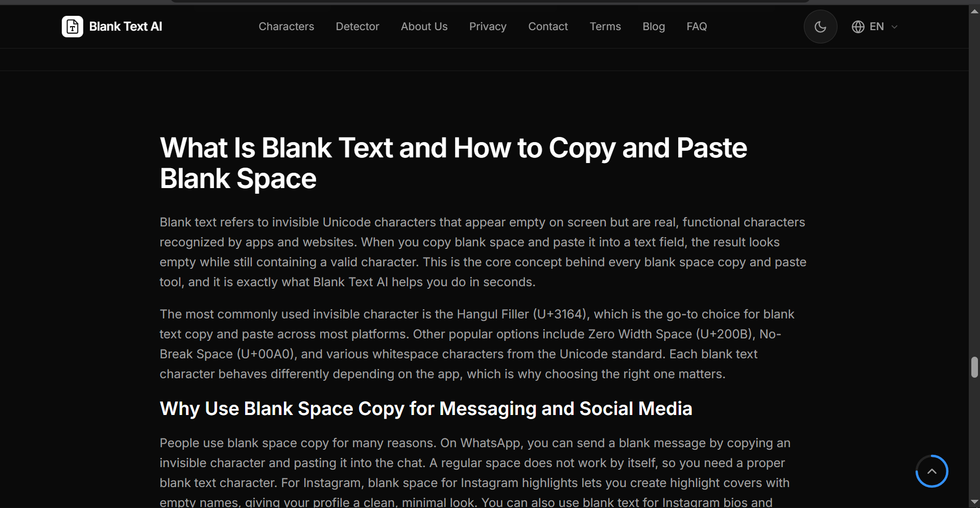Click the scrollbar down arrow
The image size is (980, 508).
click(x=974, y=502)
